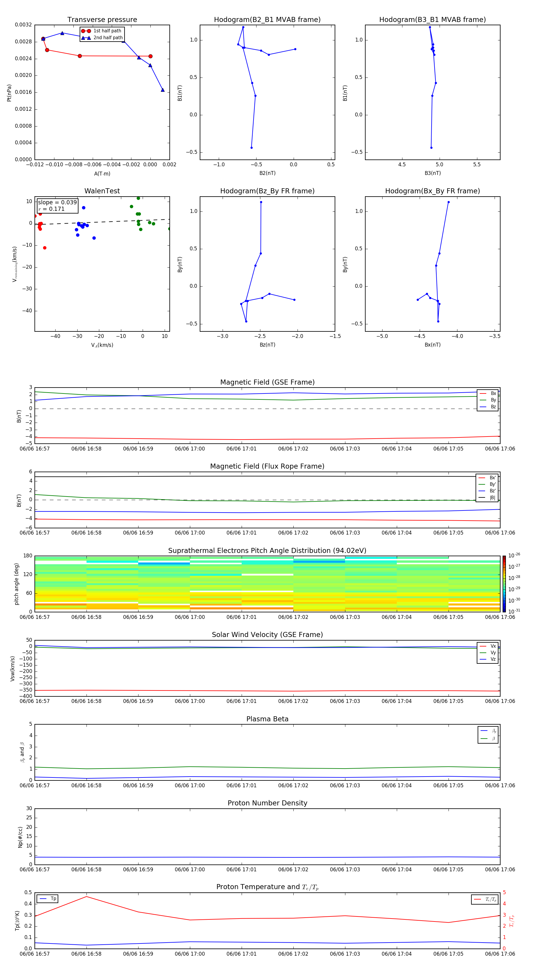
Task: Click the pitch angle distribution color bar
Action: (504, 584)
